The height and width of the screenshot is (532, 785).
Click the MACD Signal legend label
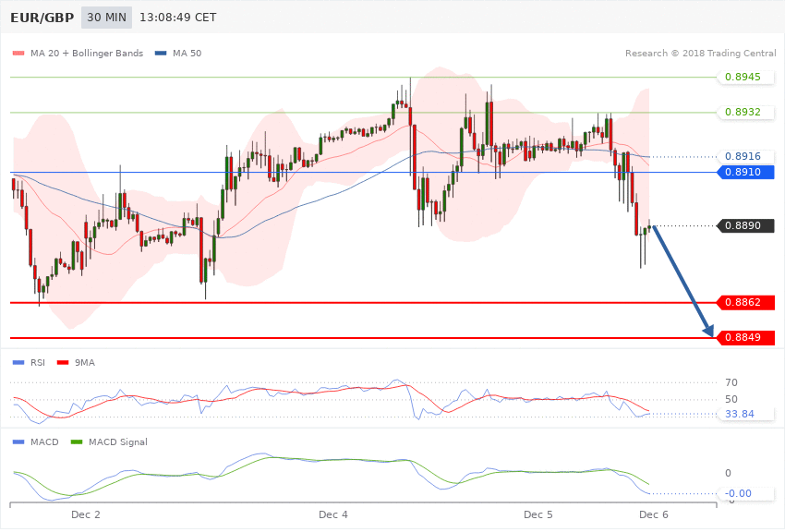(x=118, y=441)
